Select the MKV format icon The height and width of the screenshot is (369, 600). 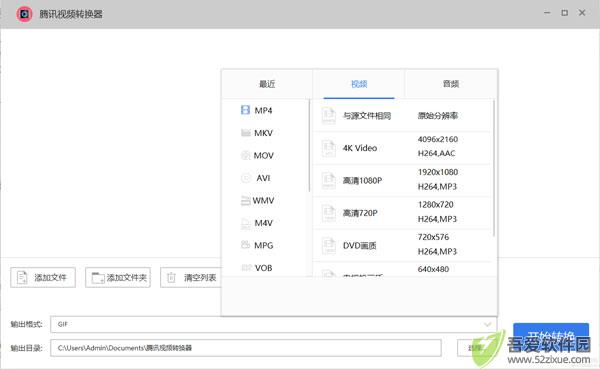pos(245,133)
